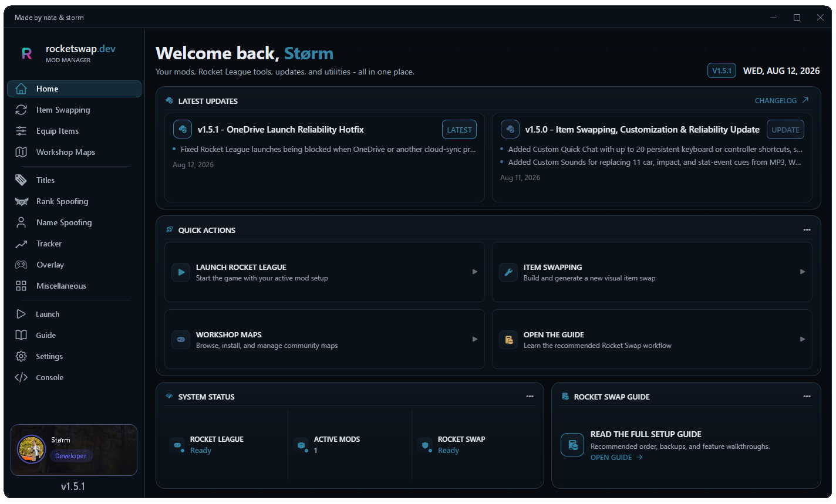Click the Rocket League 'Ready' status text
The image size is (836, 504).
(x=200, y=451)
